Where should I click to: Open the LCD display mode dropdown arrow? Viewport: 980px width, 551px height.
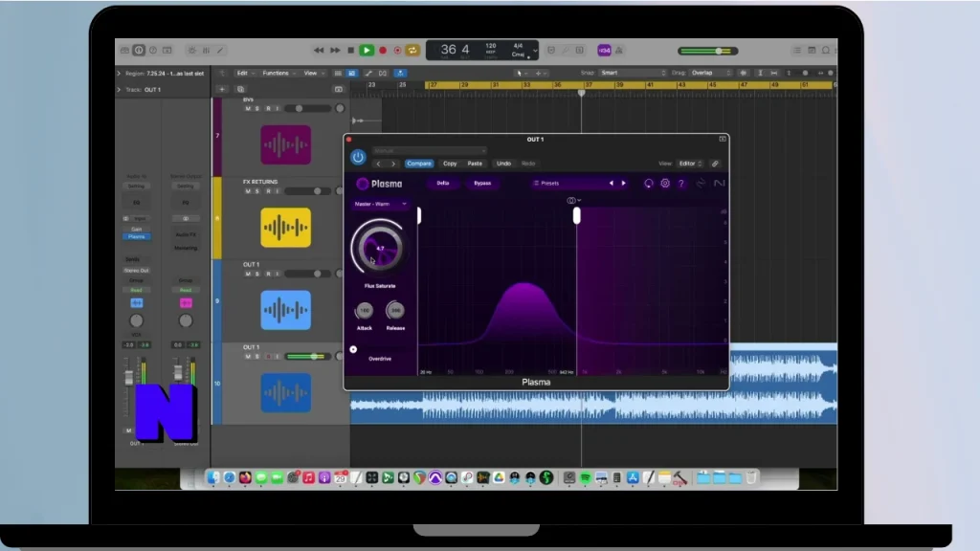535,51
